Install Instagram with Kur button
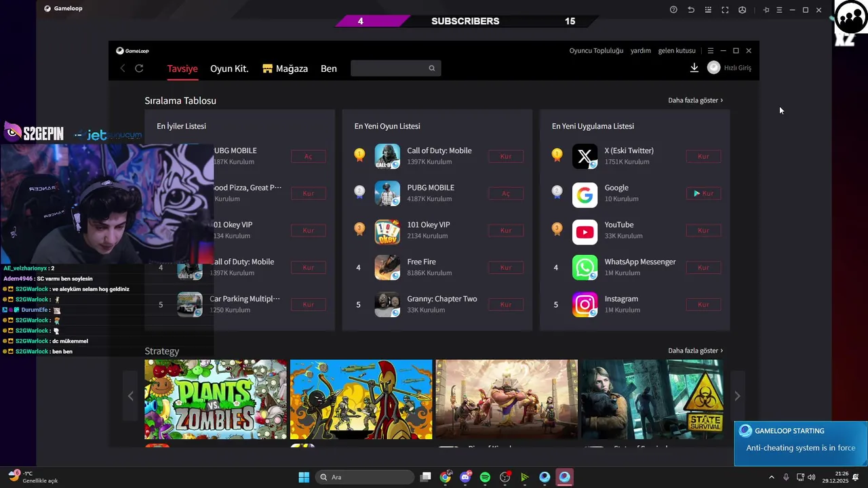Screen dimensions: 868x488 pos(703,304)
